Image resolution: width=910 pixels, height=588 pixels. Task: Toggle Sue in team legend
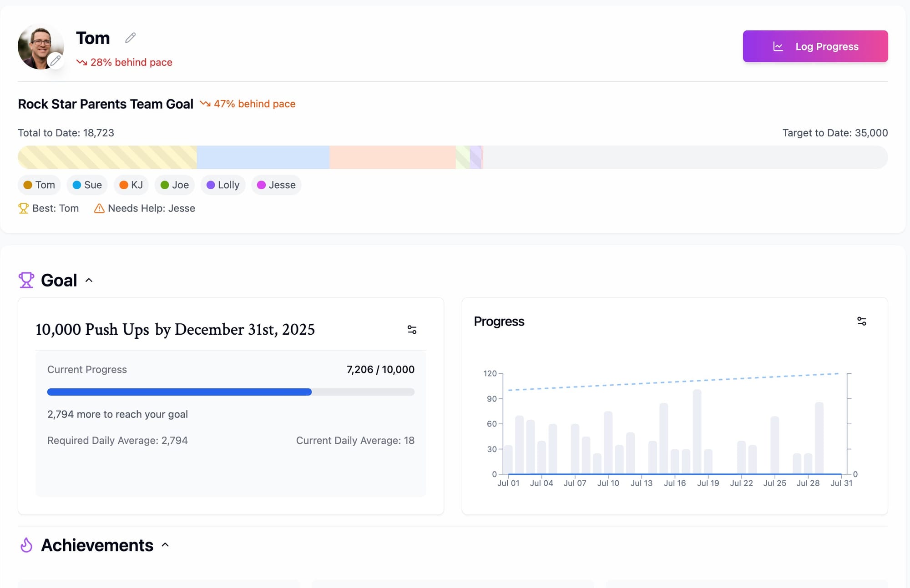pyautogui.click(x=87, y=185)
